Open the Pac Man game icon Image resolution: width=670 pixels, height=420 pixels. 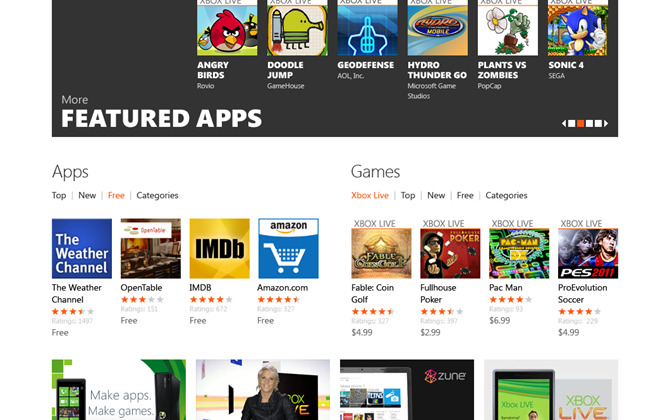(x=519, y=253)
